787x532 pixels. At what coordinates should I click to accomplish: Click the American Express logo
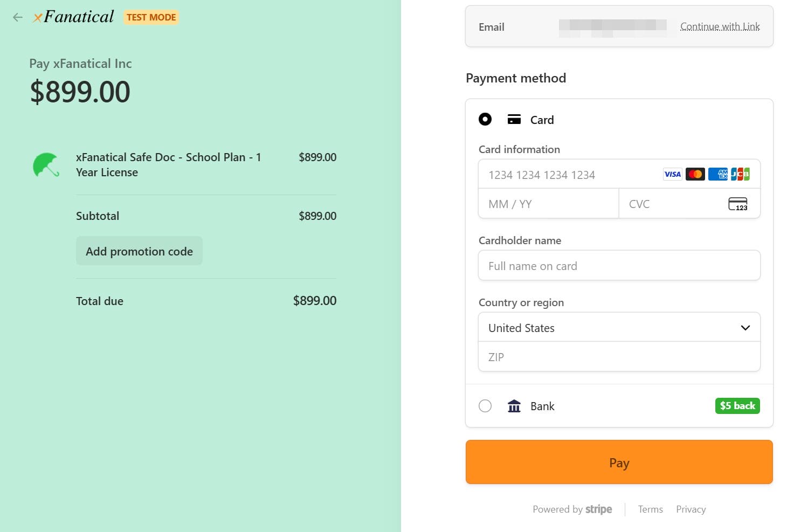click(717, 174)
